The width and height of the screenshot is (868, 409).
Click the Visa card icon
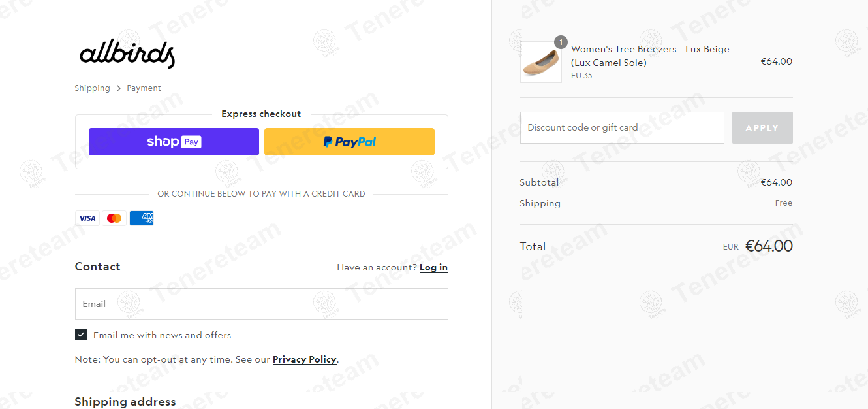[x=87, y=218]
